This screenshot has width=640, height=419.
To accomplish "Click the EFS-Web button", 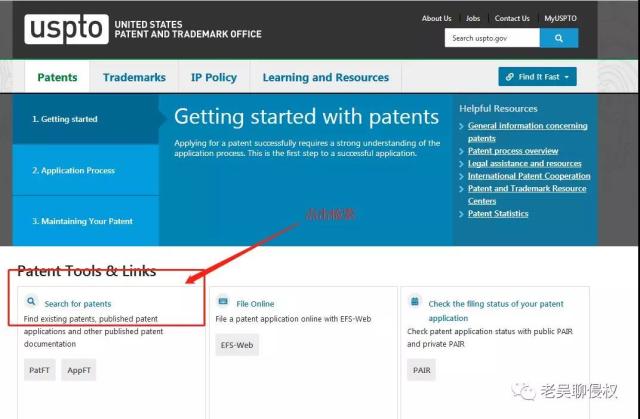I will point(237,345).
